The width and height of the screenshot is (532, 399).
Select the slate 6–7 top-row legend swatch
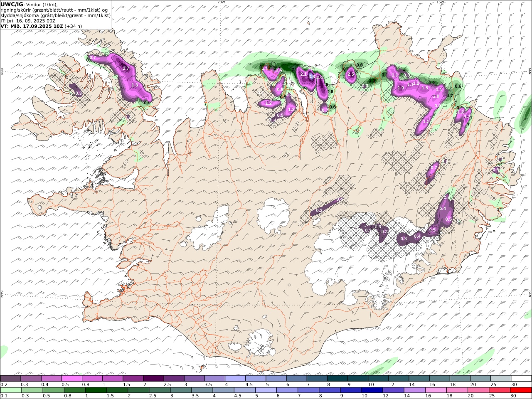(x=296, y=379)
